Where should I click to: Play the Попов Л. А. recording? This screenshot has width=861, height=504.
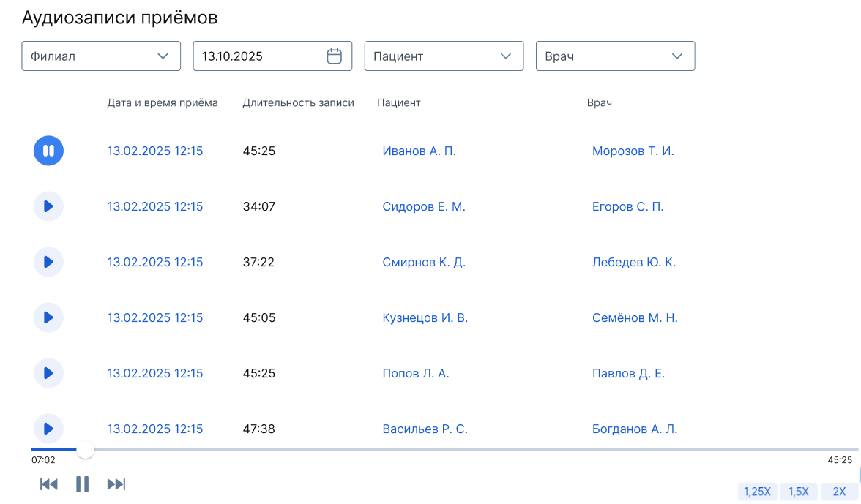tap(48, 373)
